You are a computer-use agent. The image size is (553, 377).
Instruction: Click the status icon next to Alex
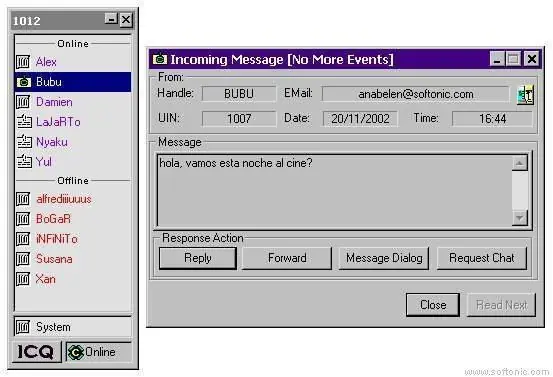click(x=23, y=62)
